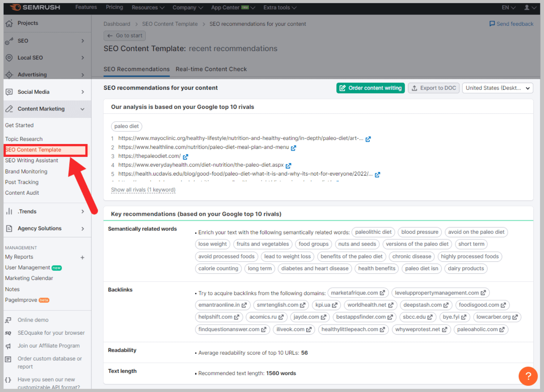Open SEO Content Template breadcrumb link
The width and height of the screenshot is (544, 392).
tap(170, 24)
